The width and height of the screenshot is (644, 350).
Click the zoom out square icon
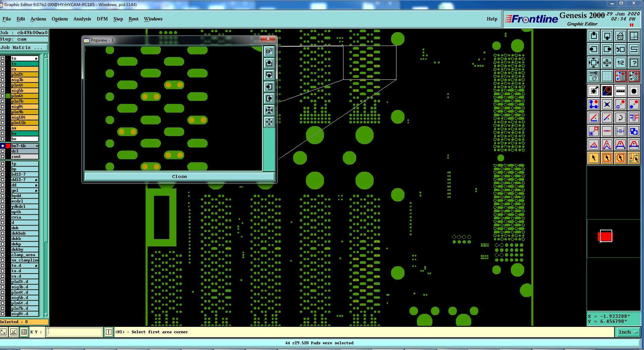pyautogui.click(x=607, y=63)
